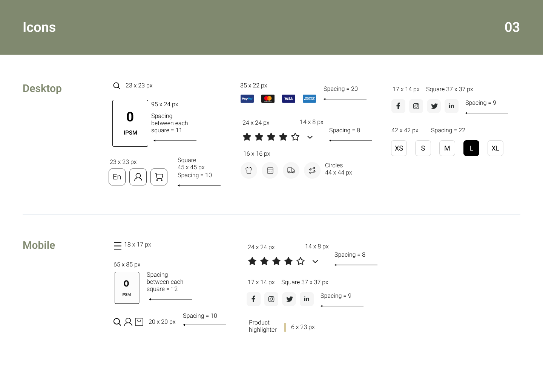Choose the XL size option
This screenshot has width=543, height=392.
495,149
